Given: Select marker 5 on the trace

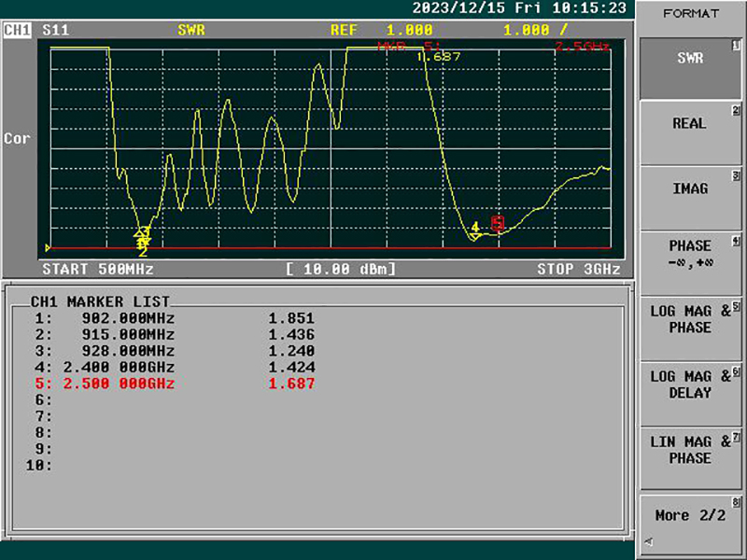Looking at the screenshot, I should click(x=498, y=223).
